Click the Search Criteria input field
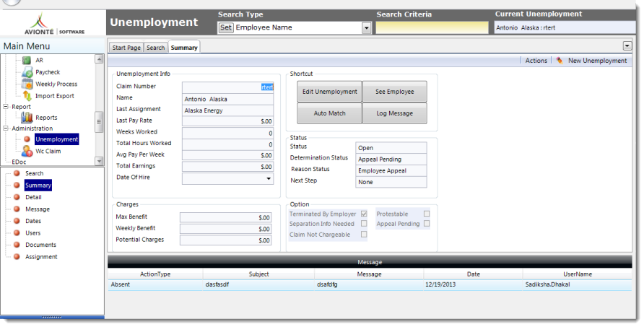Screen dimensions: 644x327 point(432,28)
